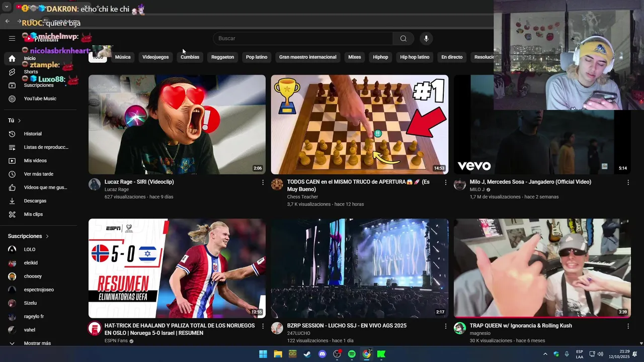Select the Mixes filter chip
644x362 pixels.
(x=355, y=57)
